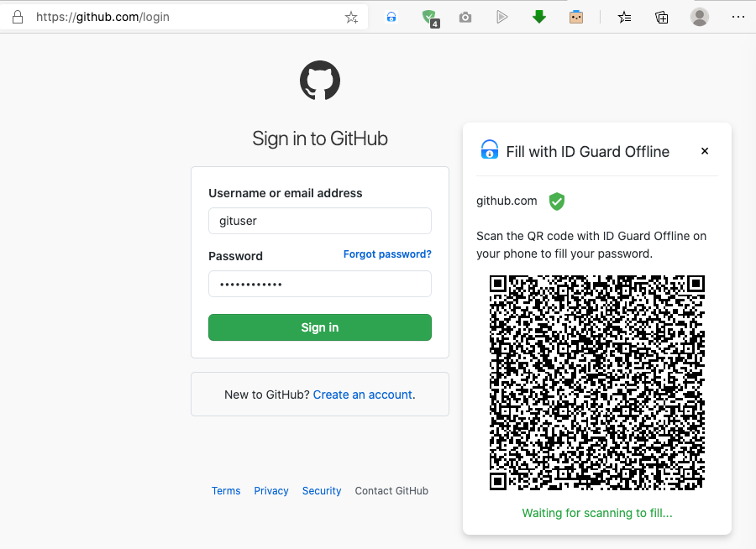Open the green download arrow extension
756x549 pixels.
539,18
